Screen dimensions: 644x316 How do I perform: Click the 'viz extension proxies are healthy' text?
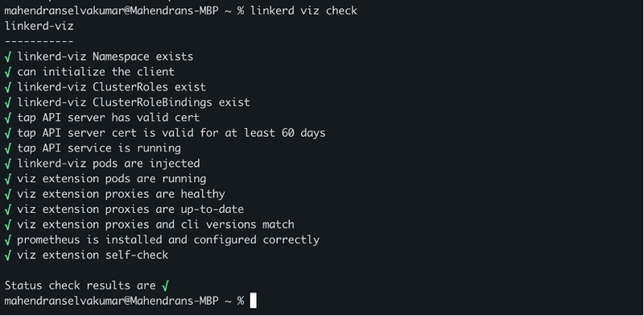pos(122,193)
